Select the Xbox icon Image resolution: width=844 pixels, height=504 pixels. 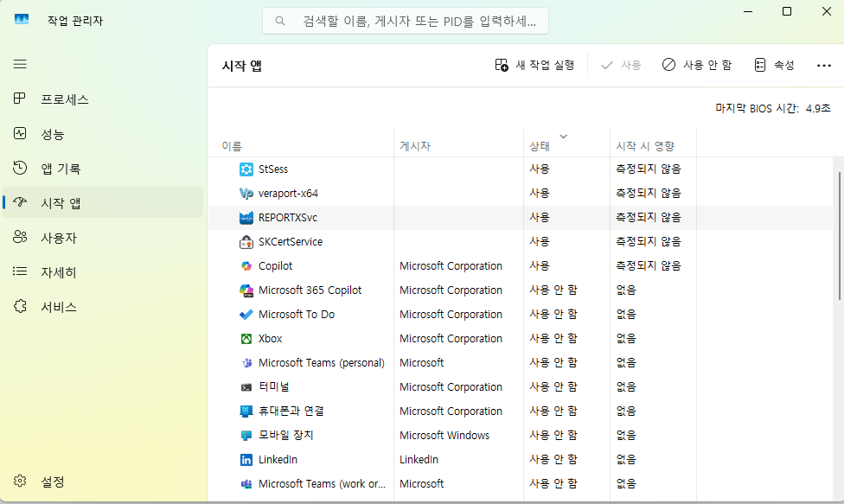point(246,339)
